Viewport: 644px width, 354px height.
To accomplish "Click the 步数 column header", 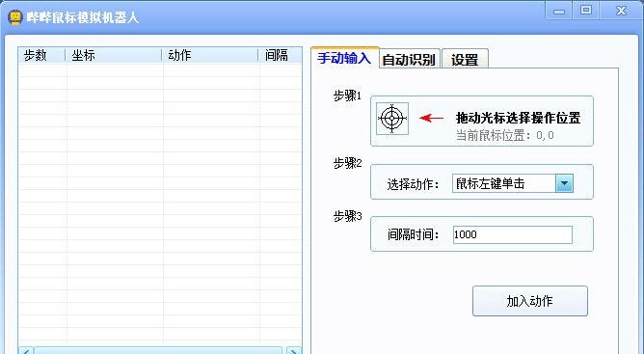I will [x=41, y=55].
